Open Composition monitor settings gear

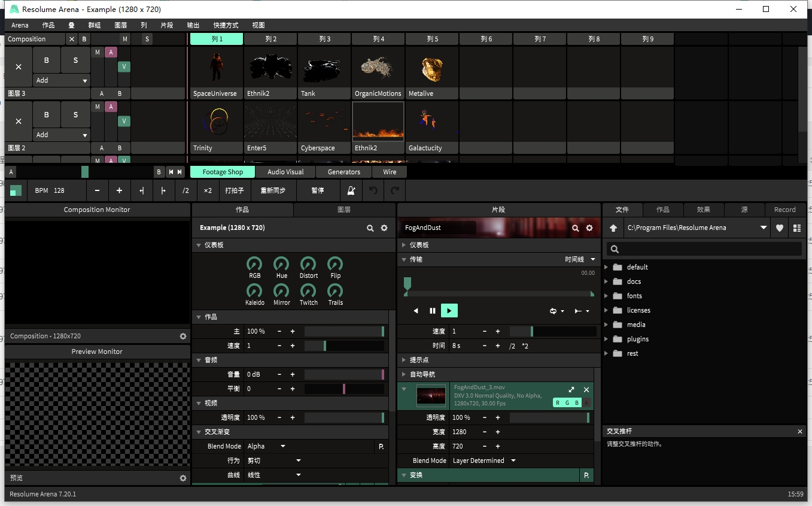183,337
